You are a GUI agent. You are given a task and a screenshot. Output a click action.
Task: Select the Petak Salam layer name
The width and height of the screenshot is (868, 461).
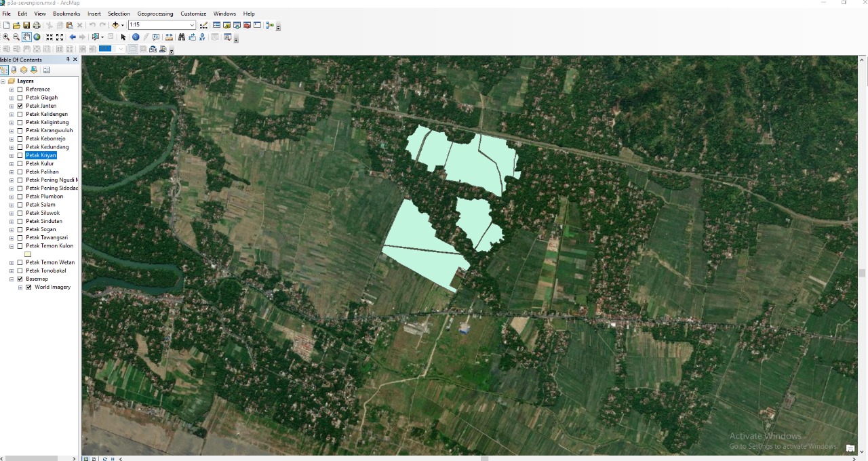[41, 205]
